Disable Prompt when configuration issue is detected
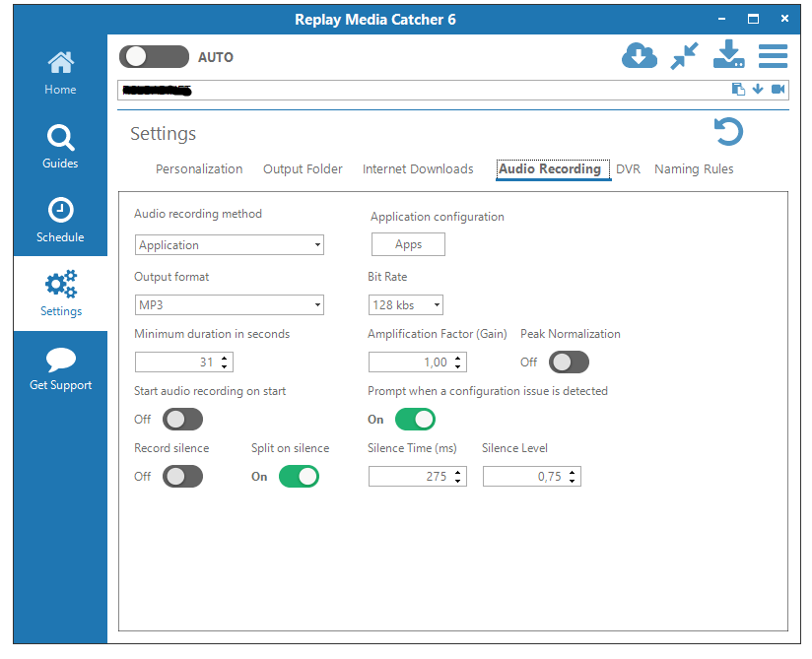 coord(415,420)
